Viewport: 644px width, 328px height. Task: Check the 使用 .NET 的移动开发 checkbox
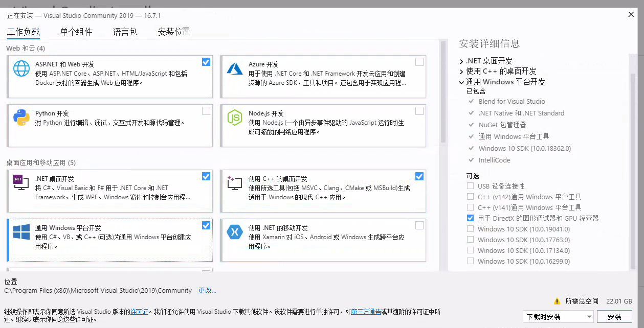click(419, 225)
